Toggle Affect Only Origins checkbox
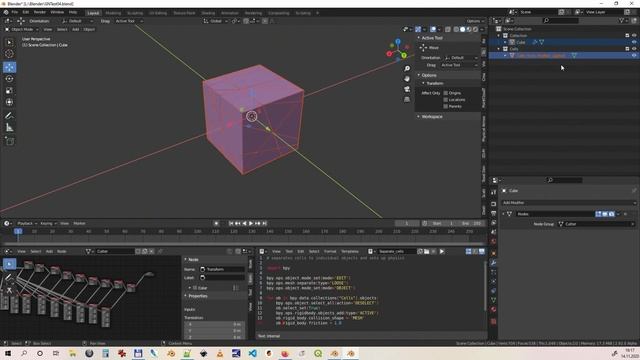The height and width of the screenshot is (360, 640). pos(446,93)
